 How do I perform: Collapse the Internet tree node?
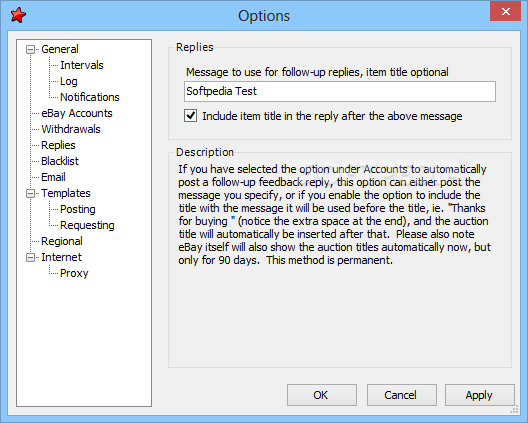tap(30, 257)
